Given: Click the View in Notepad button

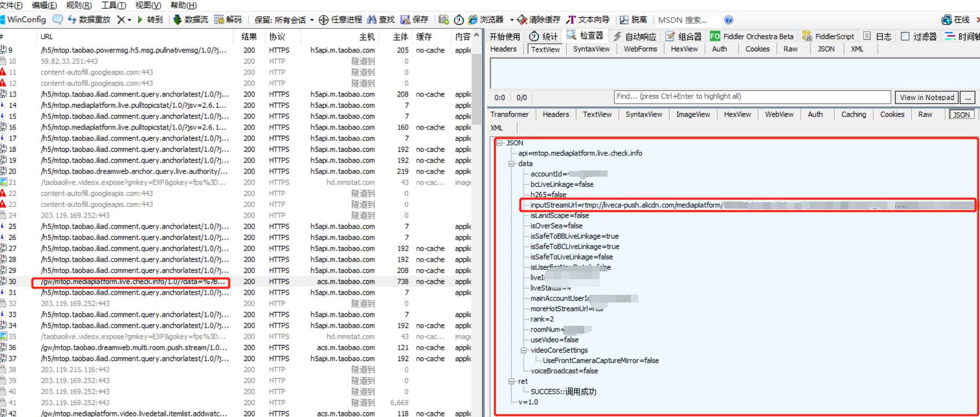Looking at the screenshot, I should click(x=927, y=97).
